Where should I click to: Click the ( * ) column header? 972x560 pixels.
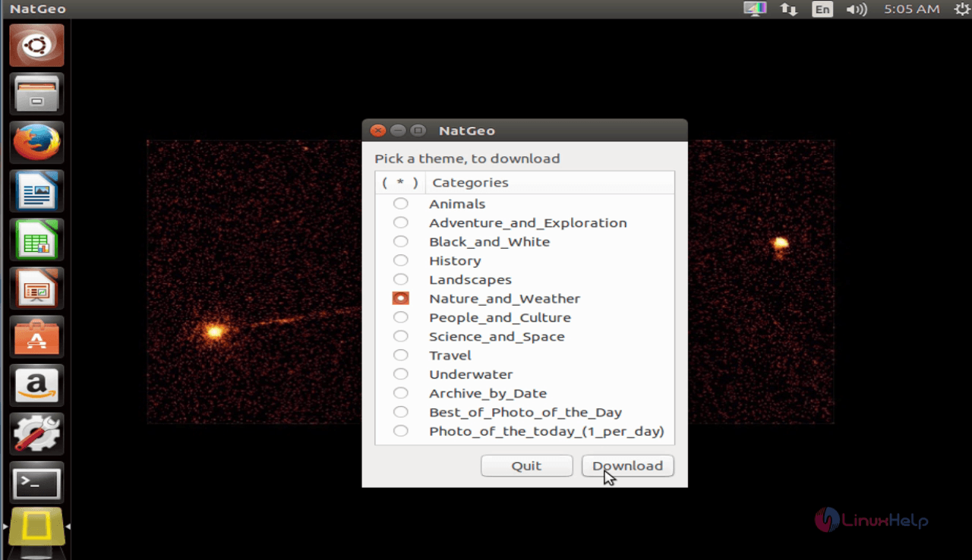pyautogui.click(x=400, y=182)
